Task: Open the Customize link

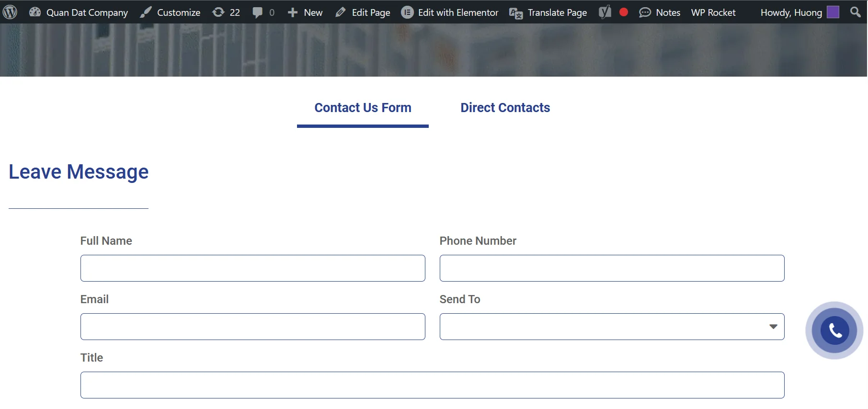Action: pyautogui.click(x=170, y=12)
